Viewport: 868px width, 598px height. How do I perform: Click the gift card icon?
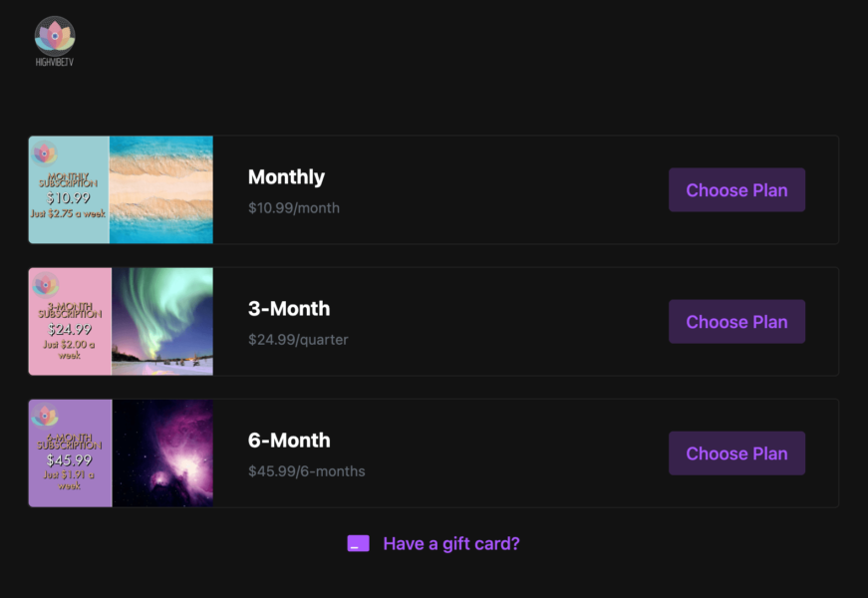point(358,543)
